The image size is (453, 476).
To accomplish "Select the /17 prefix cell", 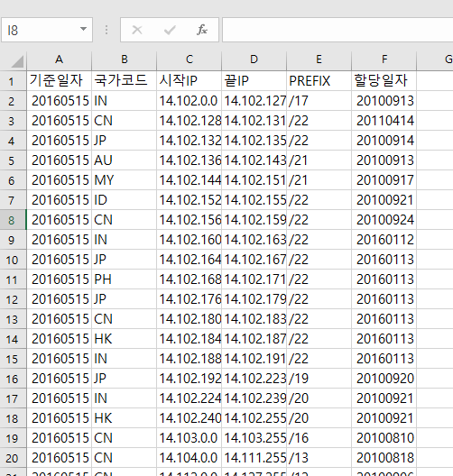I will [x=319, y=101].
